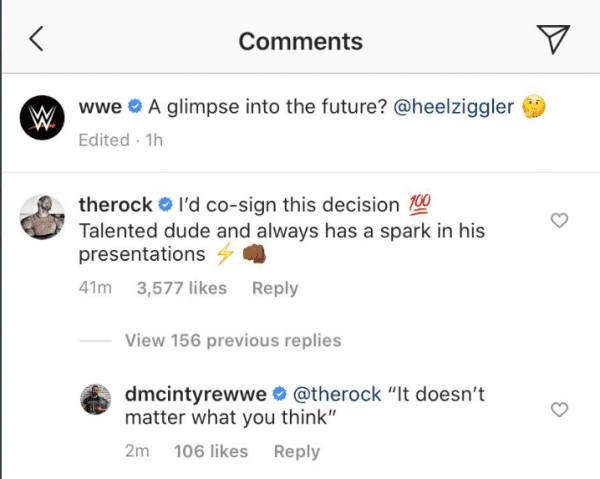The image size is (600, 479).
Task: Like dmcintyrewwe's reply with the heart
Action: [x=560, y=409]
